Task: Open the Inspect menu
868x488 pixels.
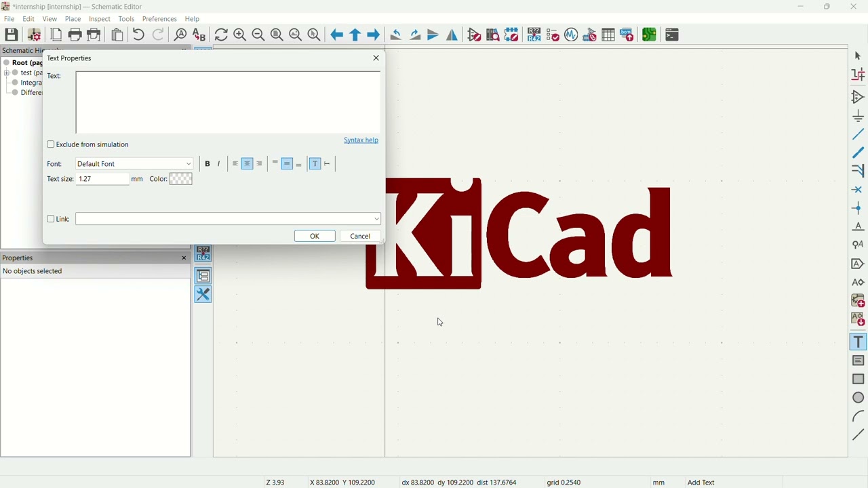Action: click(x=100, y=19)
